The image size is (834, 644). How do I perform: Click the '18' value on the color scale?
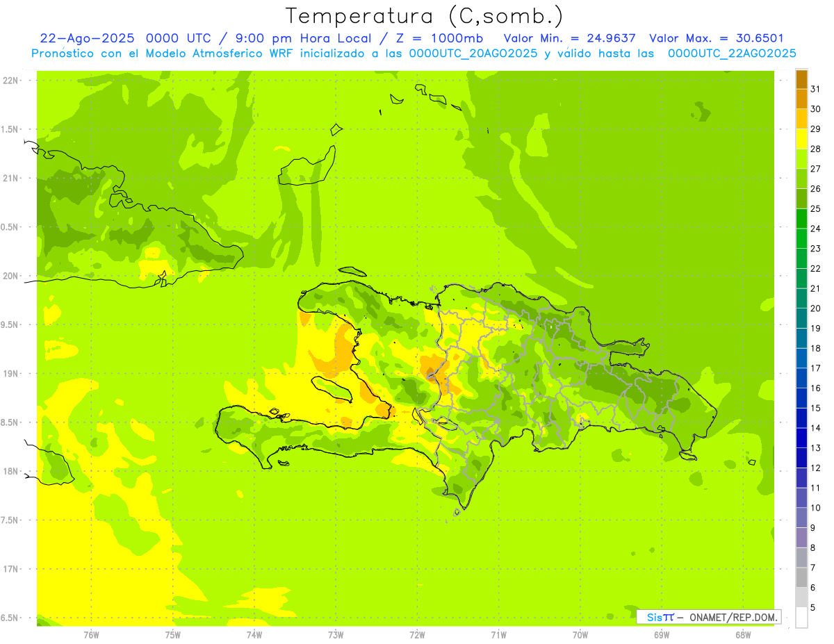pos(816,348)
